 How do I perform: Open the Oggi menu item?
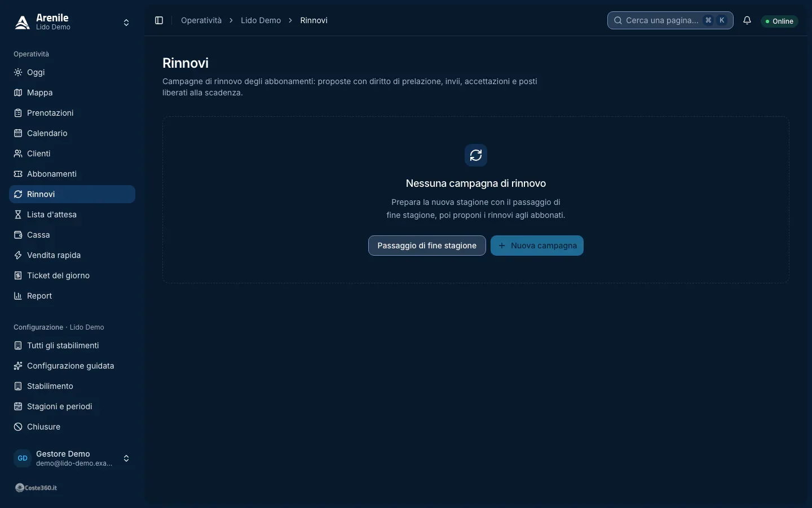click(x=72, y=72)
